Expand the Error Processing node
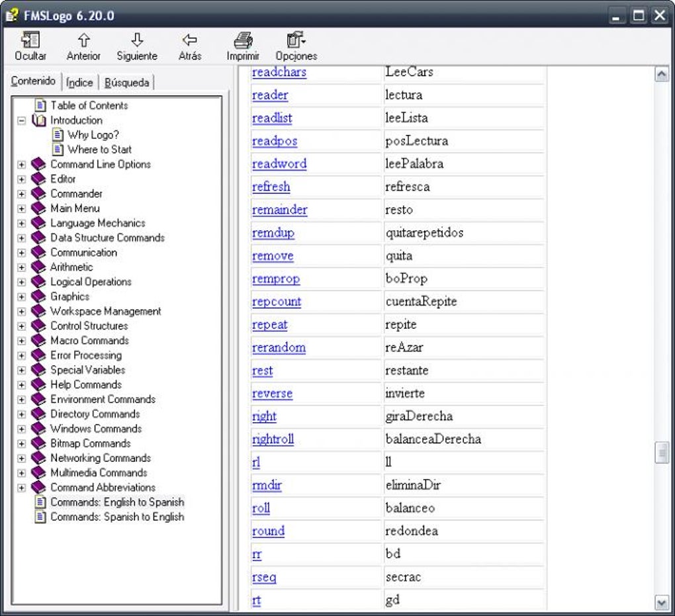The height and width of the screenshot is (616, 675). (x=22, y=355)
